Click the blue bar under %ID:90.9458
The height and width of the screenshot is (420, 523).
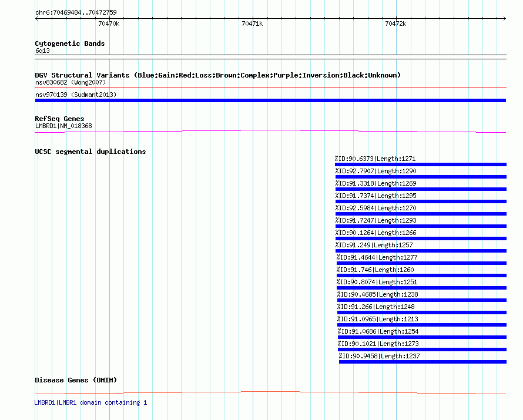tap(423, 362)
